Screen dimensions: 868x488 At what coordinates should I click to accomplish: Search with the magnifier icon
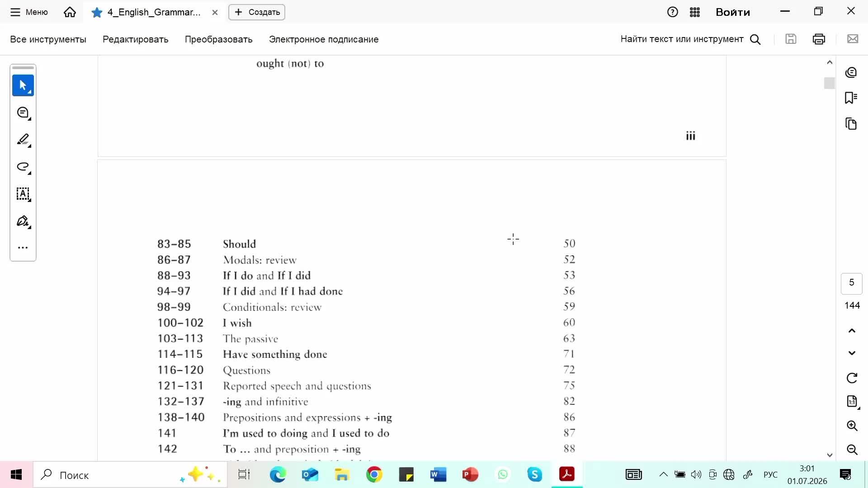[x=755, y=40]
